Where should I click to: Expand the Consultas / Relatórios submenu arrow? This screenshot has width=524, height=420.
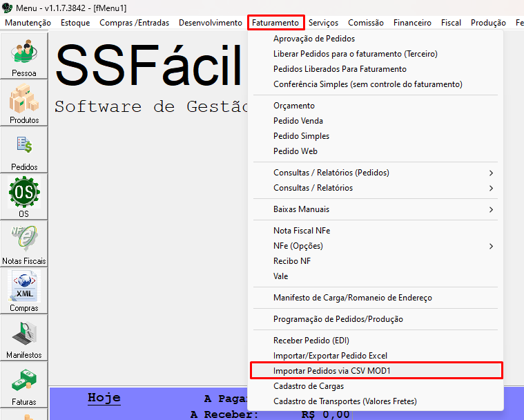[491, 189]
